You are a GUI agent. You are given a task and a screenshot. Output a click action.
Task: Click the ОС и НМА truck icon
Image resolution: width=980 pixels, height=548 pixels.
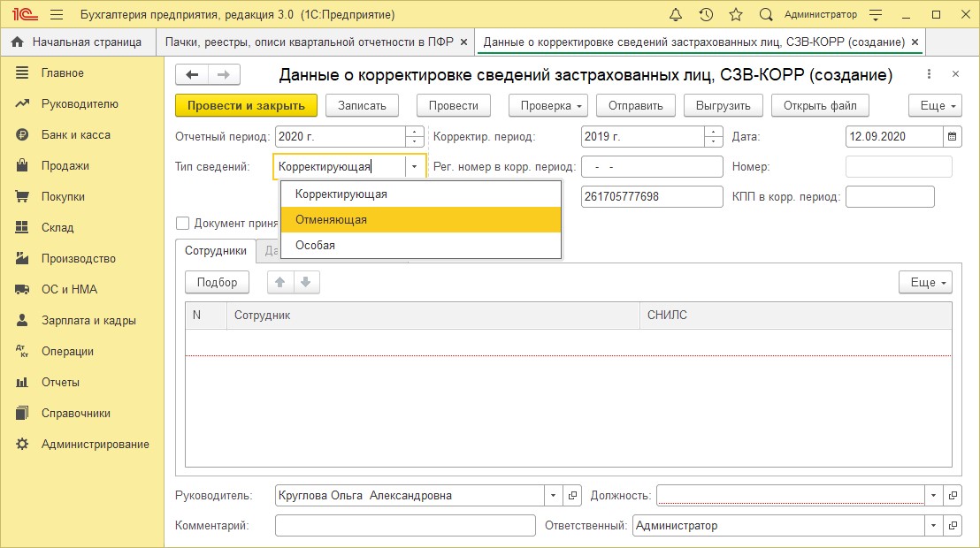(x=22, y=289)
